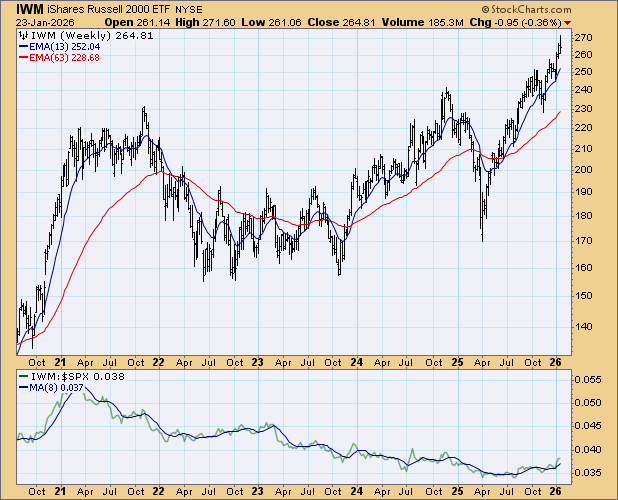The width and height of the screenshot is (618, 500).
Task: Click the 24 year label on main chart axis
Action: tap(356, 362)
